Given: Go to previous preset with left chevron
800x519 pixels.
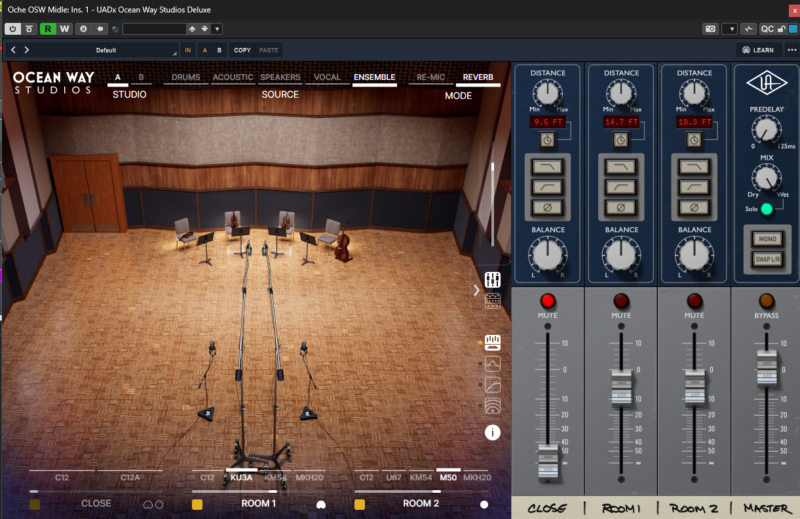Looking at the screenshot, I should point(14,50).
